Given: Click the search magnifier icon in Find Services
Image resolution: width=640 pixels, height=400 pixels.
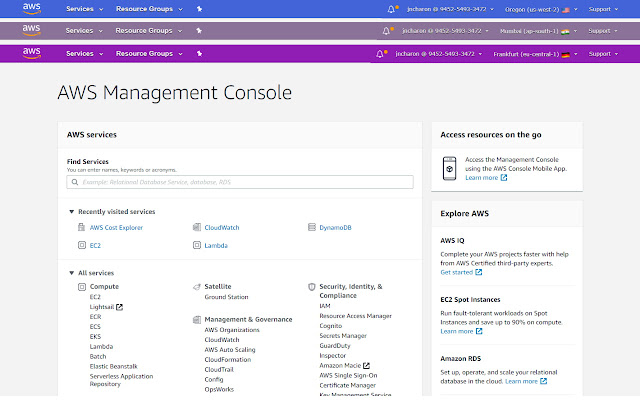Looking at the screenshot, I should point(75,182).
